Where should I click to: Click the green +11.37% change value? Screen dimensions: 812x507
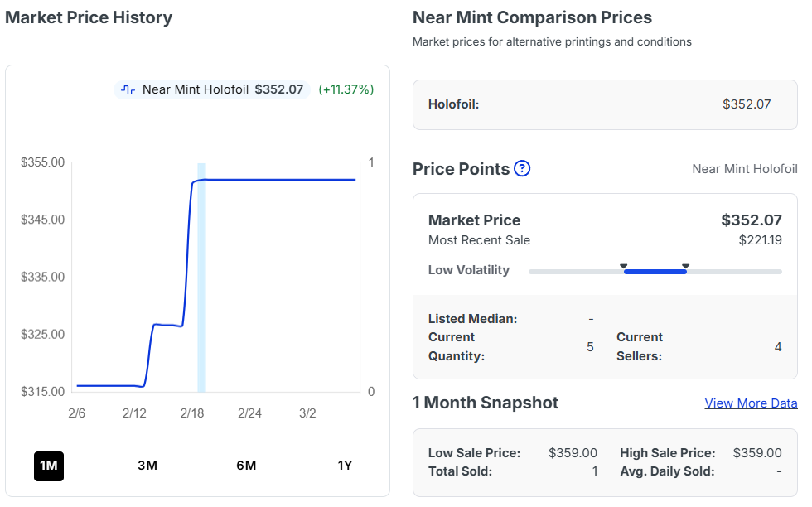[x=346, y=89]
